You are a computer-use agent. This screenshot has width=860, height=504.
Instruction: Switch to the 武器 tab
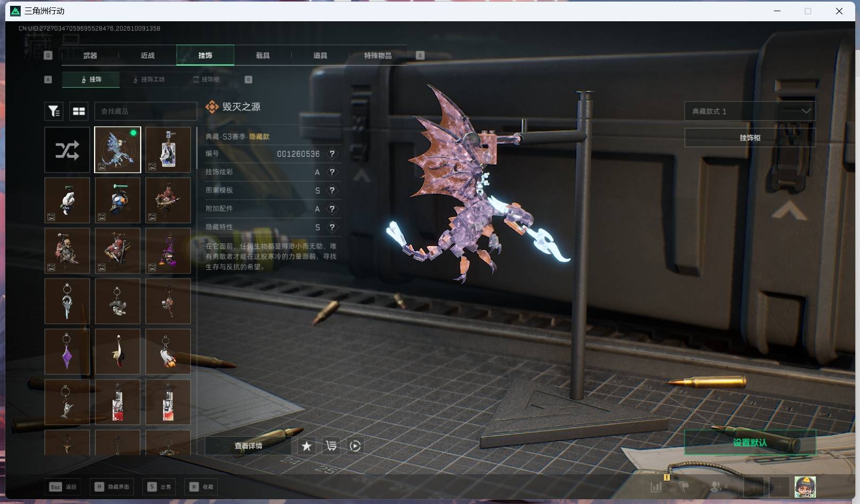click(x=90, y=55)
